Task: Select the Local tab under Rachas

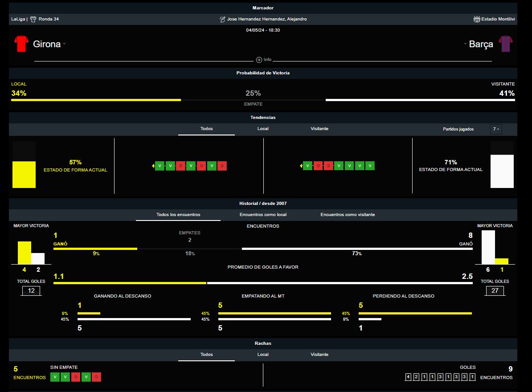Action: (263, 355)
